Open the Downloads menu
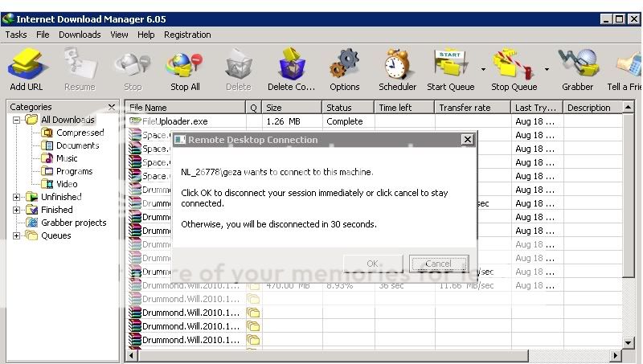 coord(80,35)
